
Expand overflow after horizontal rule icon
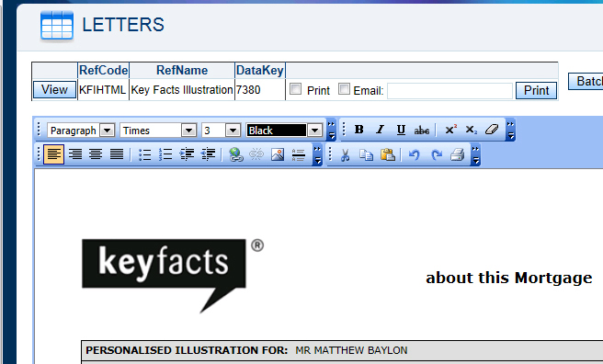317,155
